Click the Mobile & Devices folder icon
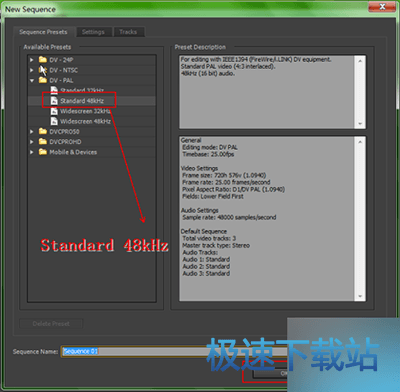 pos(43,152)
